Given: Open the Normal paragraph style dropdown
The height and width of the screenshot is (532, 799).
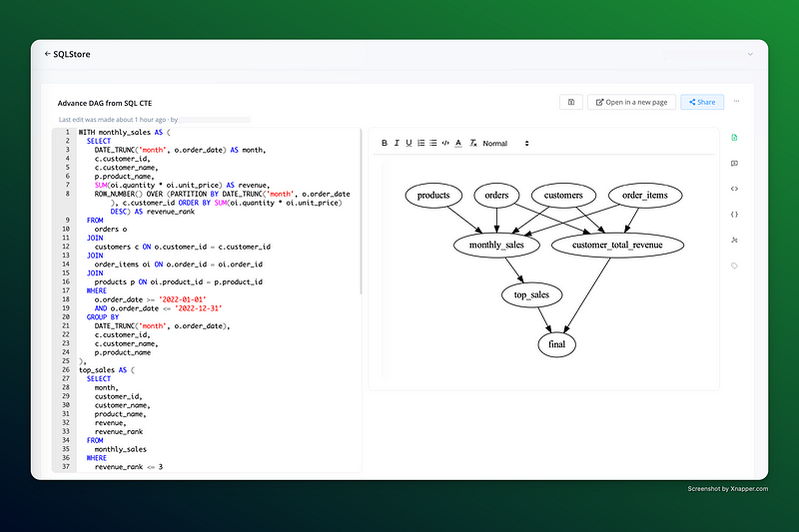Looking at the screenshot, I should [505, 144].
